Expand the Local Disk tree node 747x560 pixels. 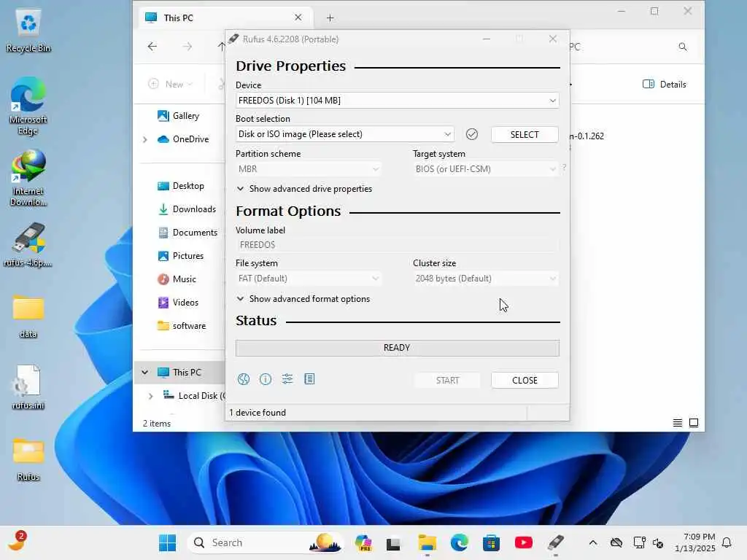pos(150,396)
